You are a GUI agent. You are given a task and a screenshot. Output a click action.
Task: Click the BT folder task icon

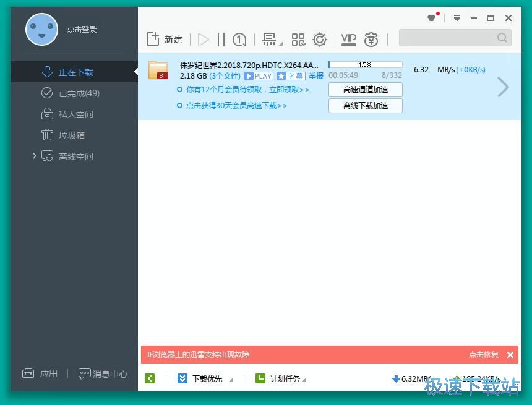click(158, 70)
